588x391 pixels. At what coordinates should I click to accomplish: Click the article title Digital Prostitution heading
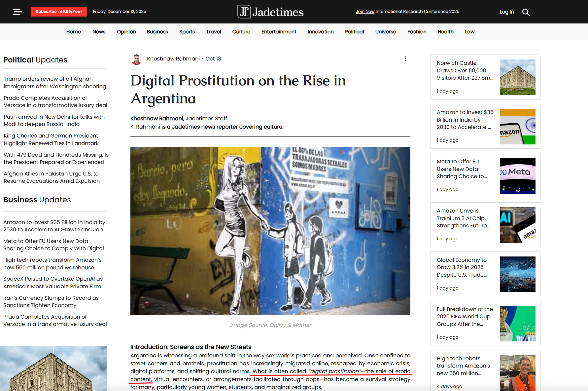pyautogui.click(x=238, y=90)
